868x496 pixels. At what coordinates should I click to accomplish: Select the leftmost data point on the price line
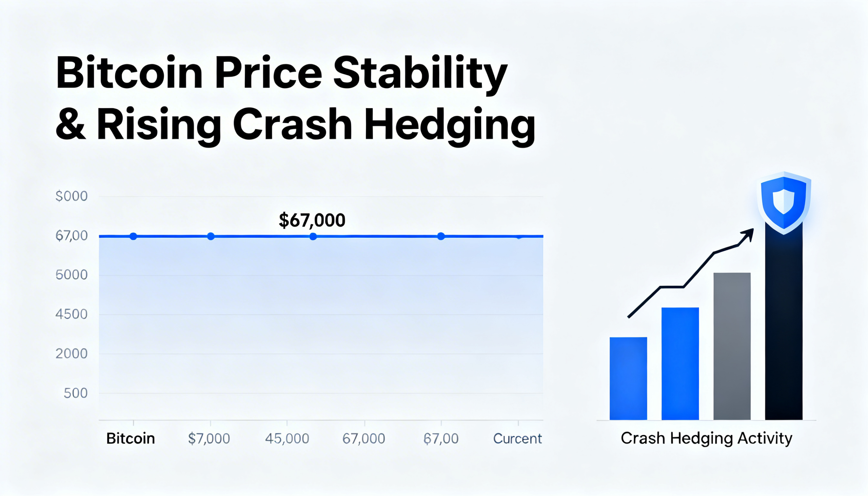click(x=133, y=236)
